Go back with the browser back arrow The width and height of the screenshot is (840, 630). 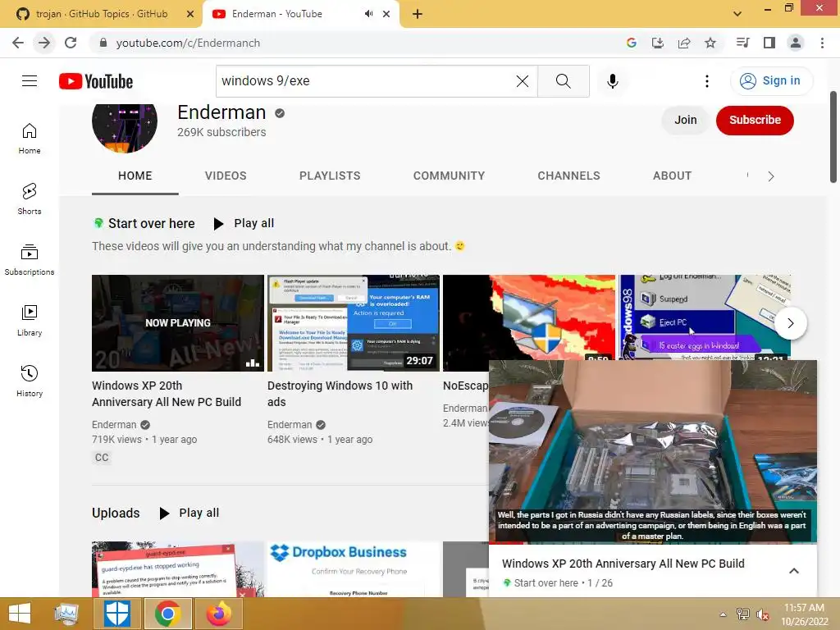click(x=18, y=43)
